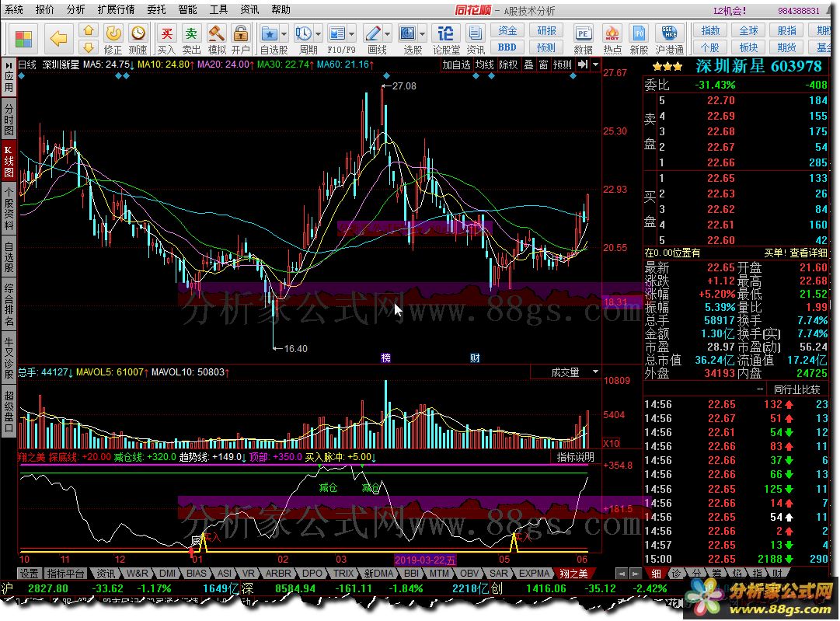
Task: Click the 开户 padlock icon
Action: pos(241,33)
